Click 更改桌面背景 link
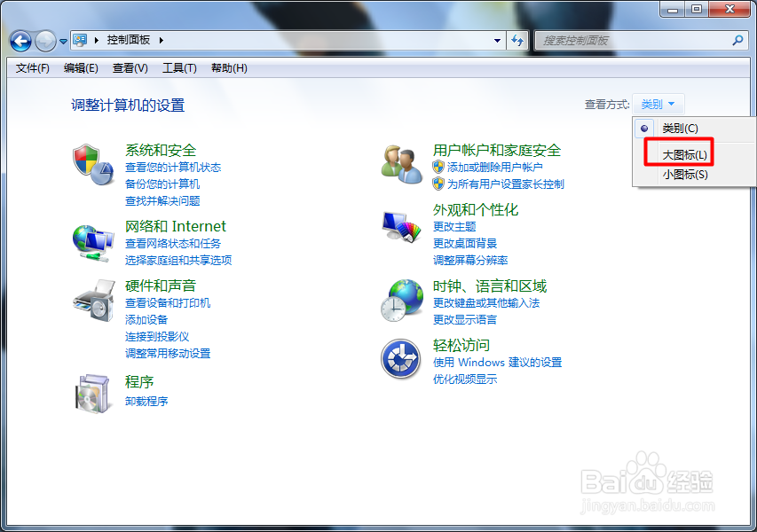The height and width of the screenshot is (532, 757). pyautogui.click(x=465, y=243)
